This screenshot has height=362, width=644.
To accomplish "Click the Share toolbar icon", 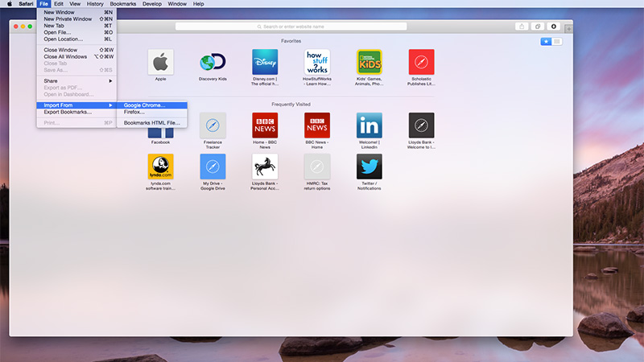I will pos(522,27).
